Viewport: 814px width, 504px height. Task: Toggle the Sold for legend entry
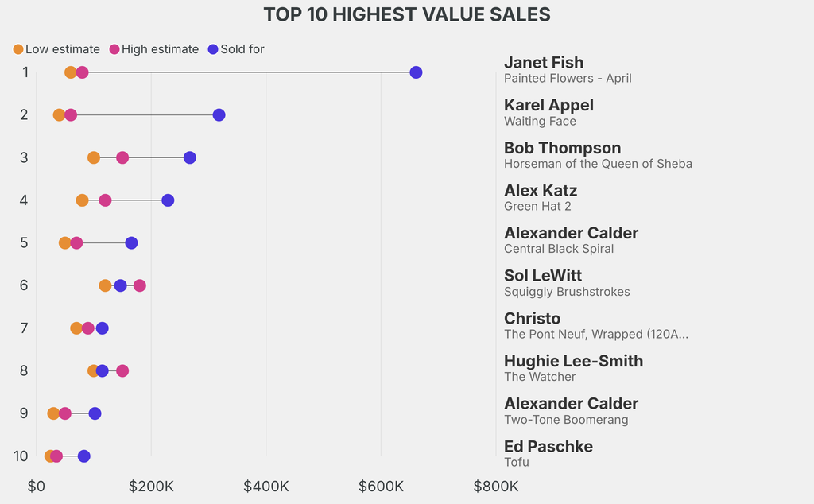pyautogui.click(x=235, y=49)
